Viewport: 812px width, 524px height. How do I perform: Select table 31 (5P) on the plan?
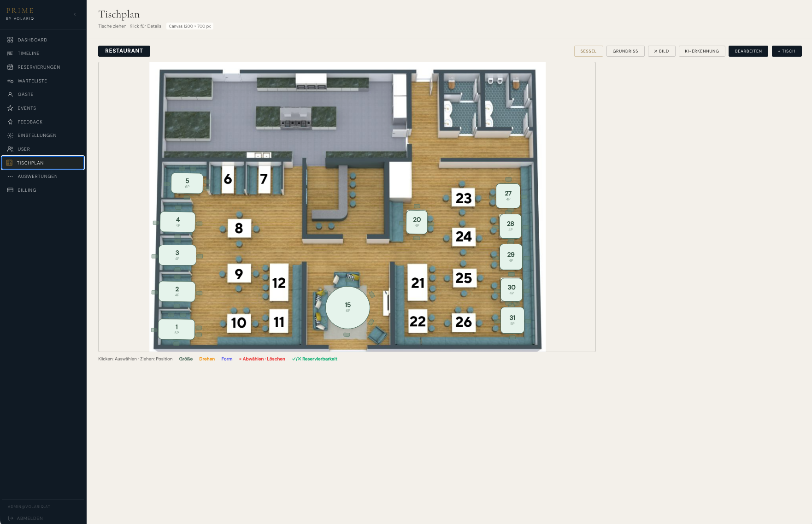512,320
